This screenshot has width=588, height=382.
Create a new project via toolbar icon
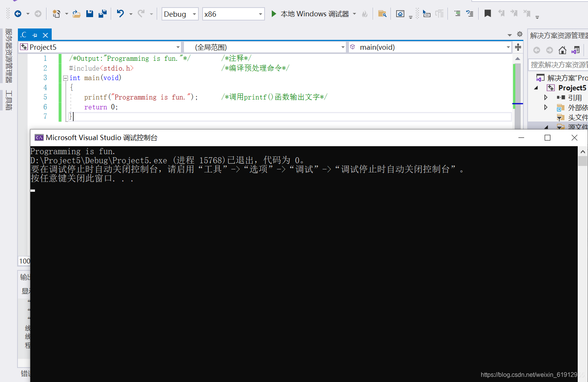click(x=56, y=14)
